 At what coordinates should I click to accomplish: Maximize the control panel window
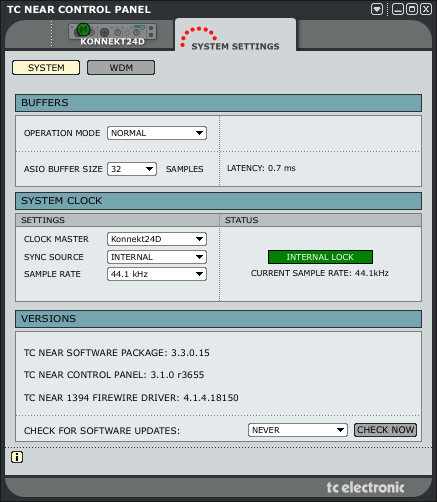pyautogui.click(x=412, y=9)
